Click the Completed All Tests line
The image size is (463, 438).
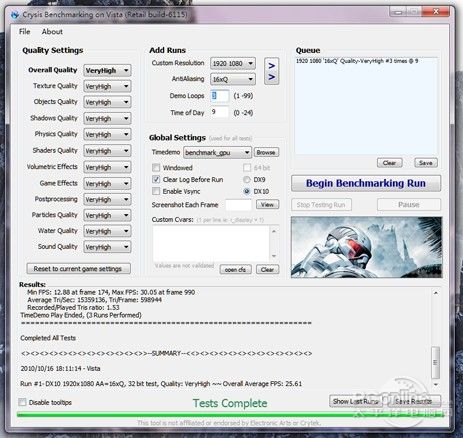tap(48, 338)
